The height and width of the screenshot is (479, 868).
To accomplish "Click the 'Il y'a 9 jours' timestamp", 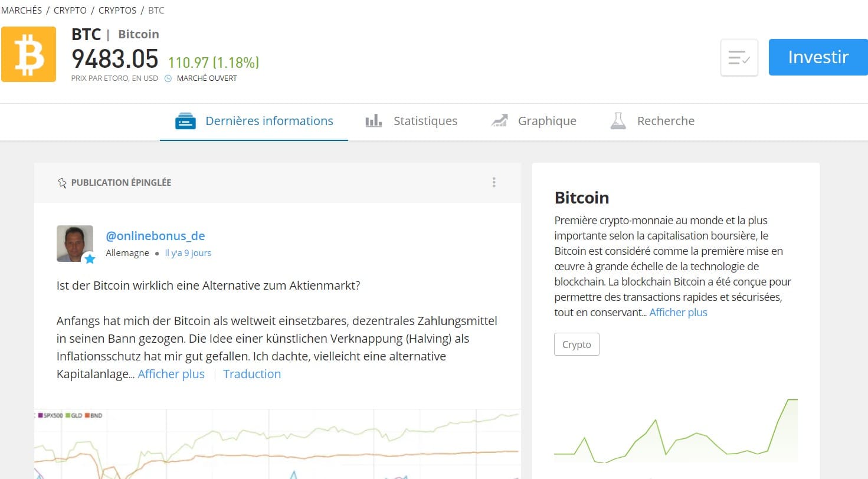I will [188, 253].
